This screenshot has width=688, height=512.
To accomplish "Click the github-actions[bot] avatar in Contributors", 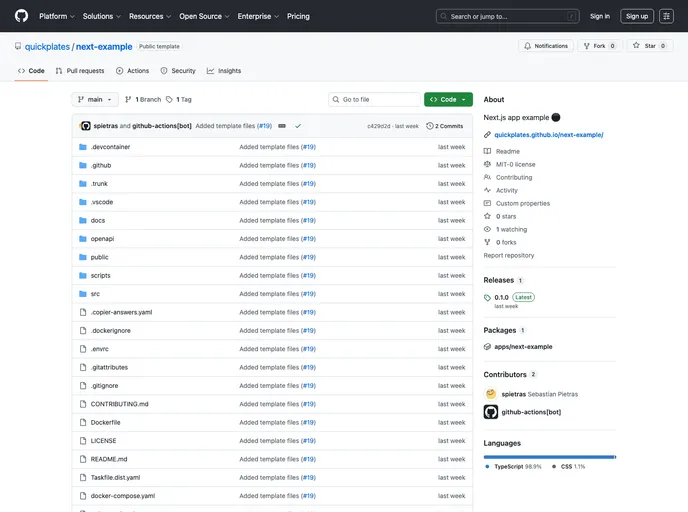I will click(491, 412).
